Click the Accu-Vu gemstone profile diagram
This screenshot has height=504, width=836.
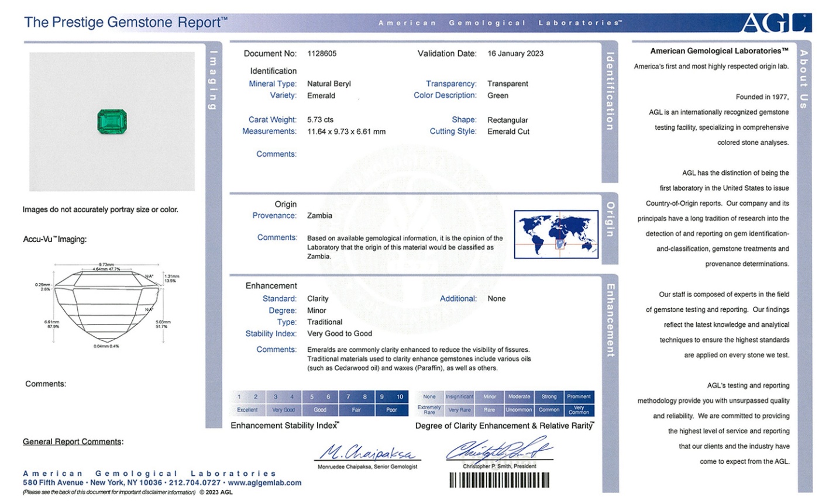point(106,305)
